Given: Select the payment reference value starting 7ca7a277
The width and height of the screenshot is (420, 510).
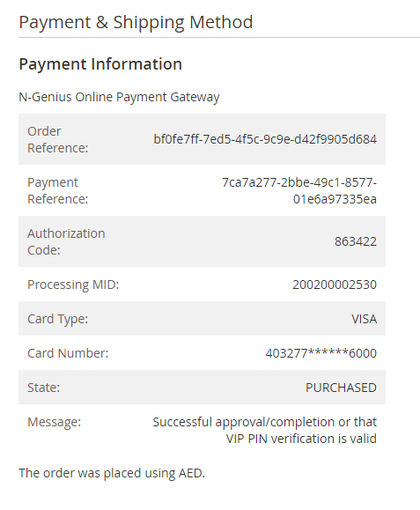Looking at the screenshot, I should point(299,190).
